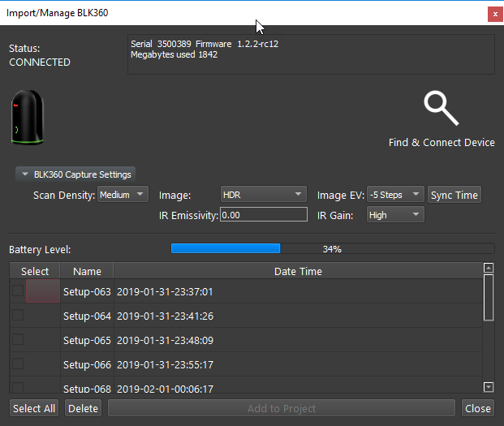Close the Import/Manage BLK360 dialog with X

click(493, 14)
